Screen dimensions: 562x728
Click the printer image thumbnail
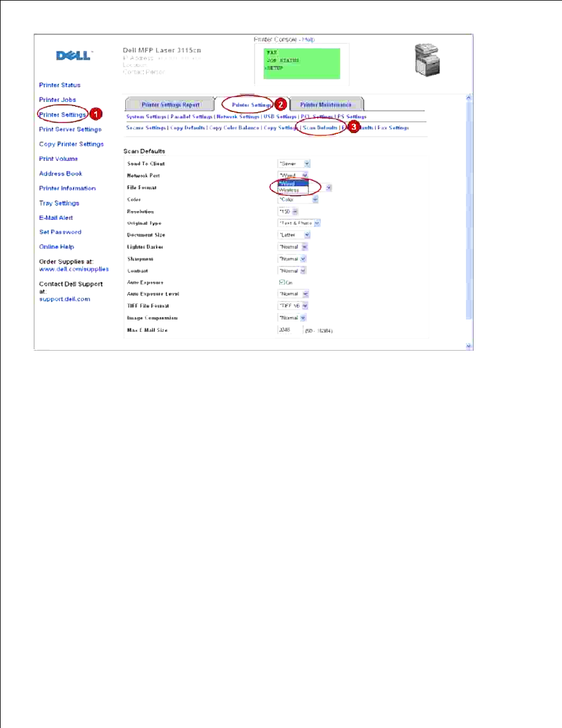point(427,60)
